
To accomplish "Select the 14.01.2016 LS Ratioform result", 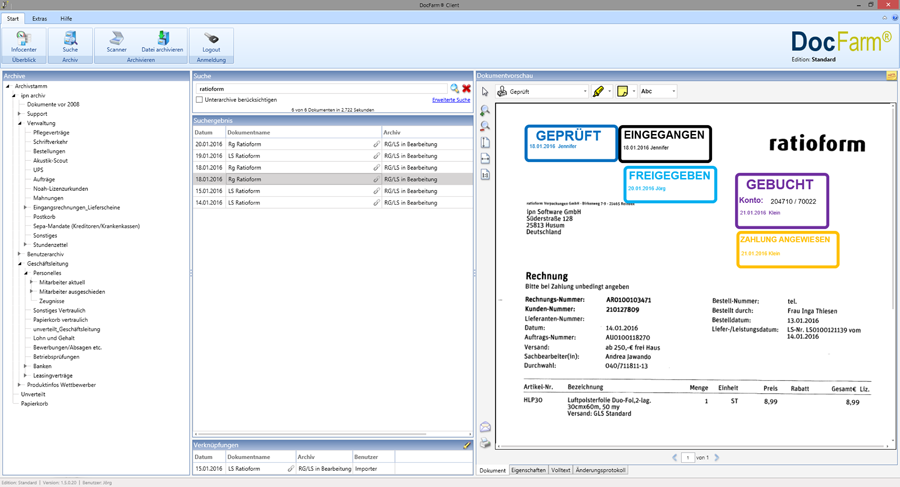I will pyautogui.click(x=333, y=203).
